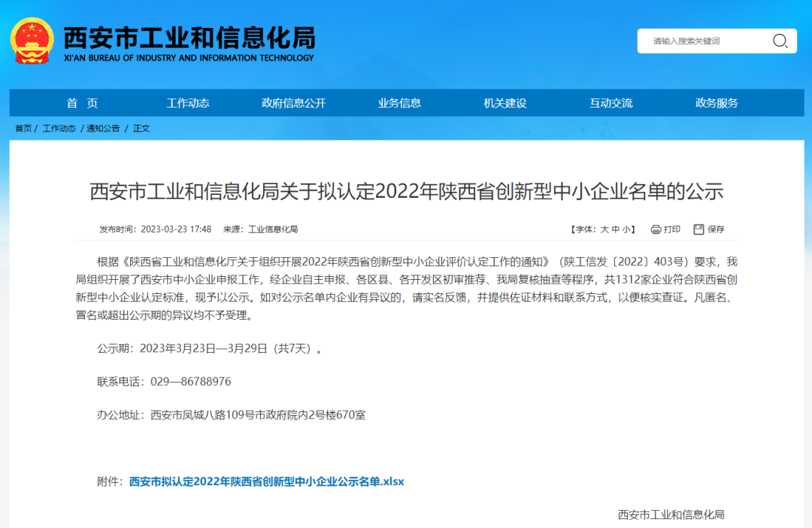Click 工作动态 breadcrumb link
This screenshot has height=528, width=812.
pos(59,129)
